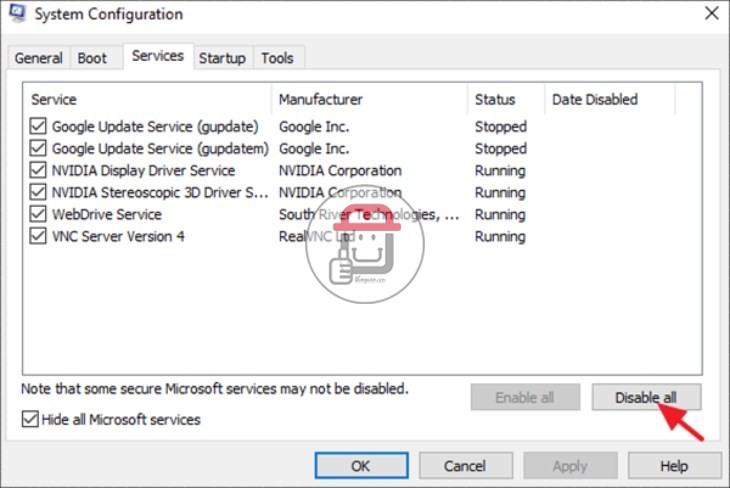
Task: Select the Google Update Service (gupdatem) row text
Action: (x=160, y=149)
